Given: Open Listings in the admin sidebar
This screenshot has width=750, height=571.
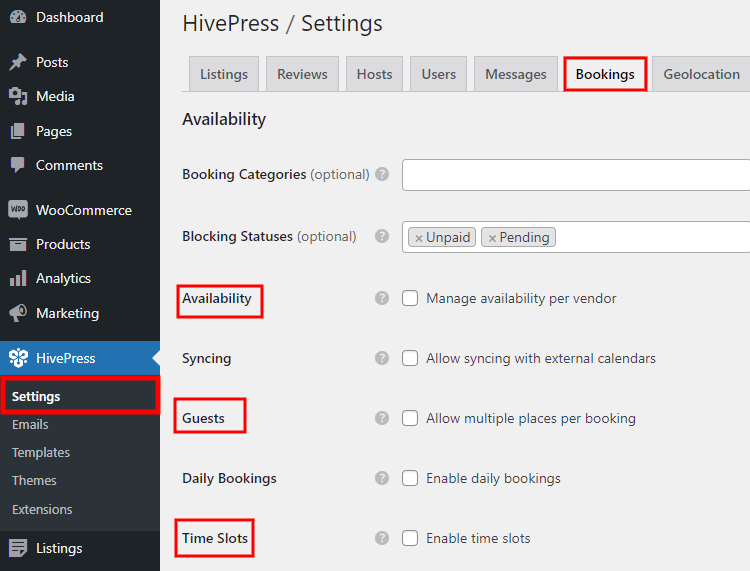Looking at the screenshot, I should [x=80, y=548].
